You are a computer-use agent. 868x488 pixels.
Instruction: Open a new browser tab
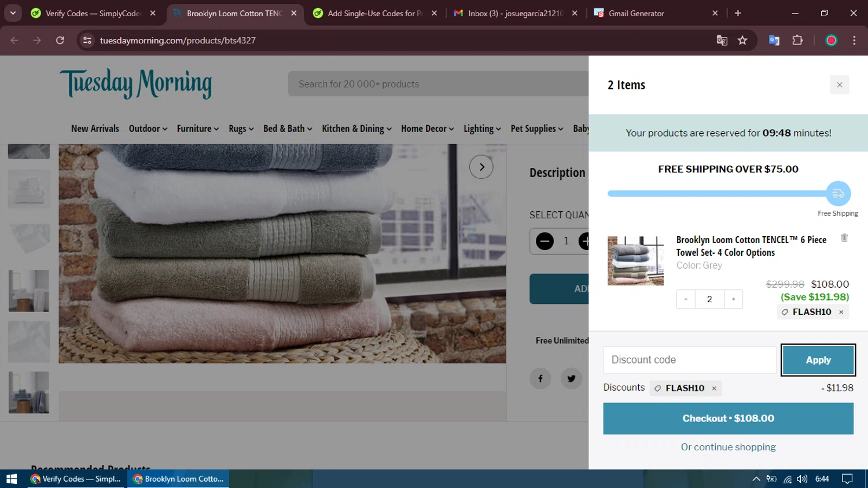coord(738,13)
